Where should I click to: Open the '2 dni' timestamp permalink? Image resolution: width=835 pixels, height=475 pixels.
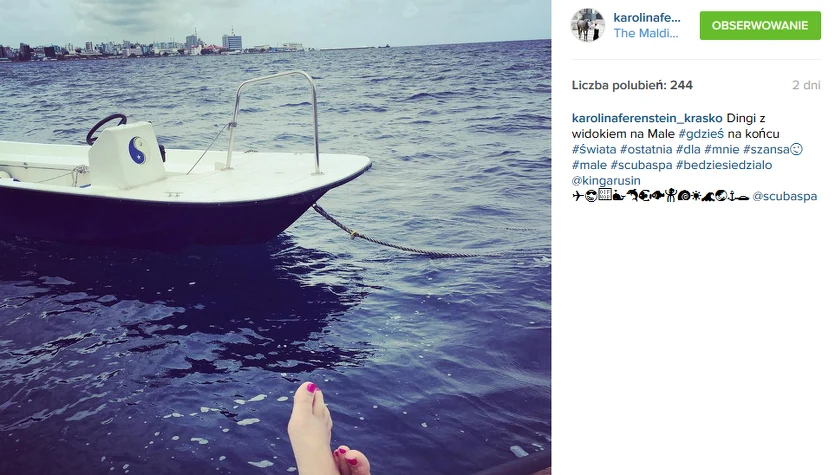[806, 85]
